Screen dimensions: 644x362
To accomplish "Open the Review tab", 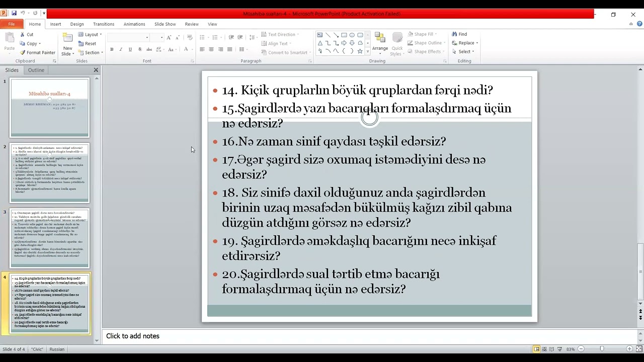I will (x=192, y=24).
